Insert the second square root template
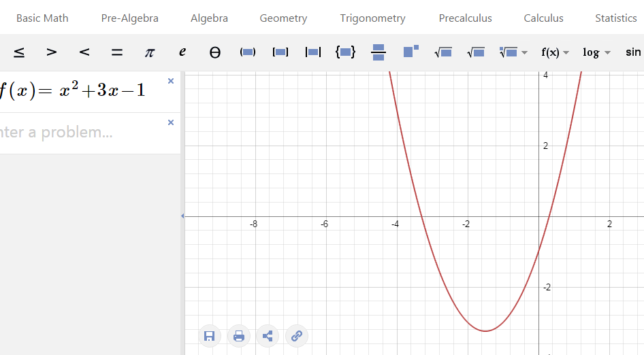This screenshot has width=644, height=355. [476, 52]
